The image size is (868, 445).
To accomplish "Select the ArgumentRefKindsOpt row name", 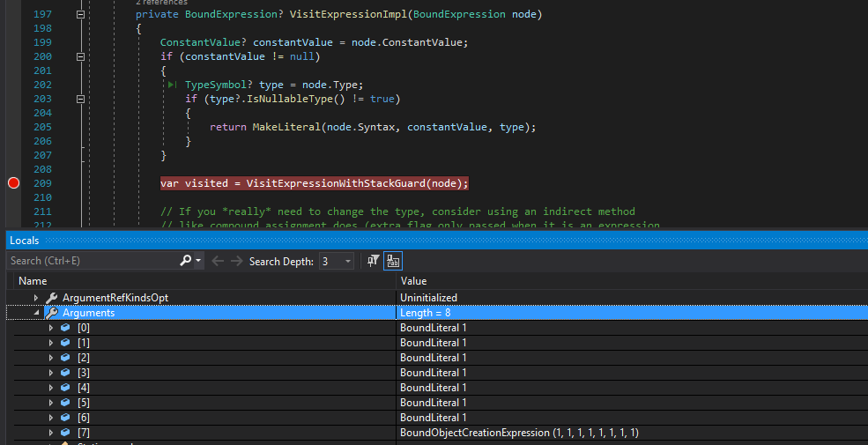I will pyautogui.click(x=115, y=298).
